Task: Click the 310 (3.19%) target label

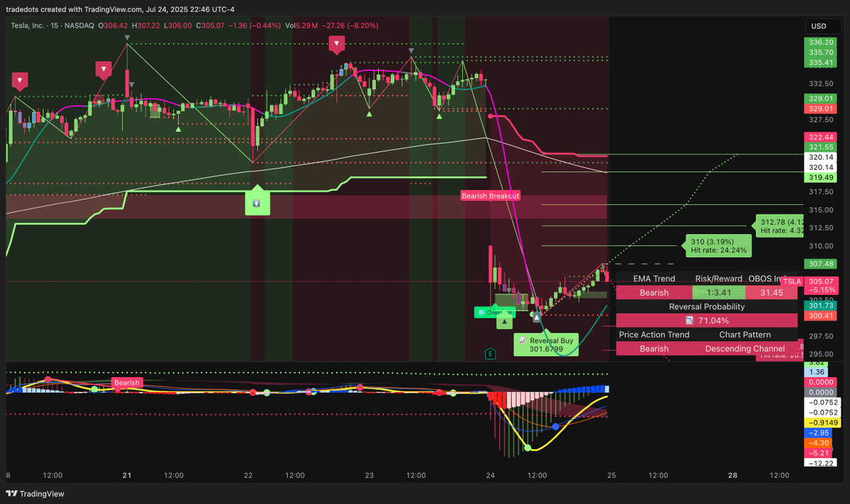Action: point(719,246)
